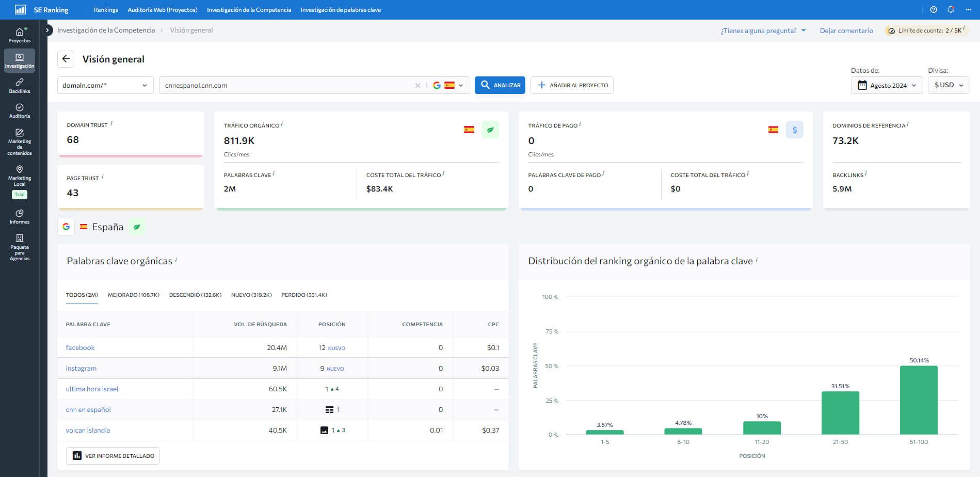Click info icon next to Palabras clave orgánicas
Image resolution: width=980 pixels, height=477 pixels.
click(x=176, y=259)
